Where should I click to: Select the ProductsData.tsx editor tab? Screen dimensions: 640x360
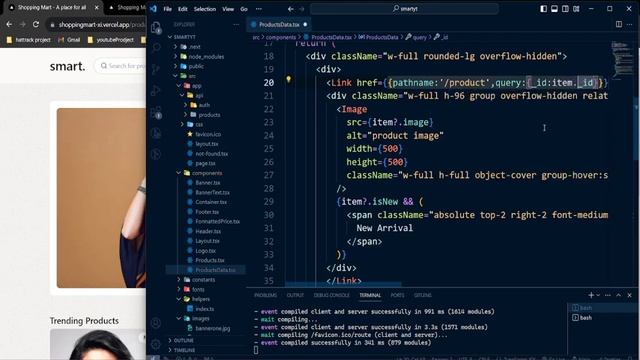pos(279,24)
